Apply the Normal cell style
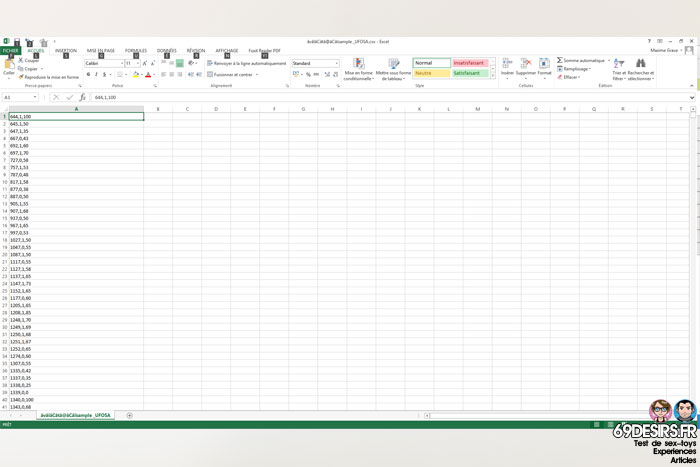Screen dimensions: 700x467 point(432,63)
